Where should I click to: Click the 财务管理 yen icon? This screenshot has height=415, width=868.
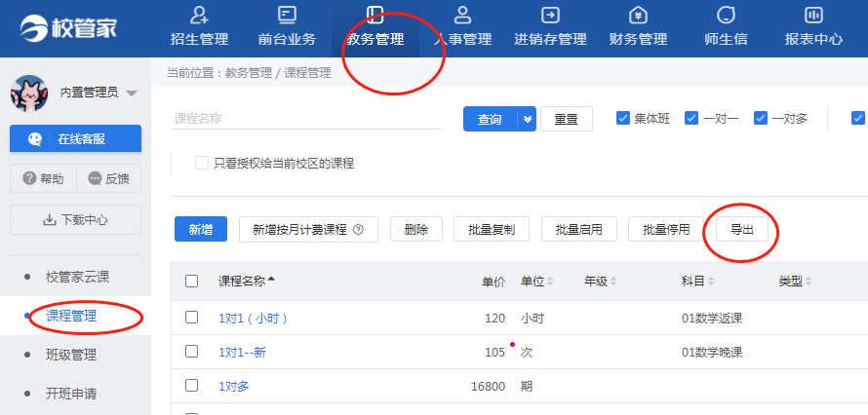coord(638,15)
